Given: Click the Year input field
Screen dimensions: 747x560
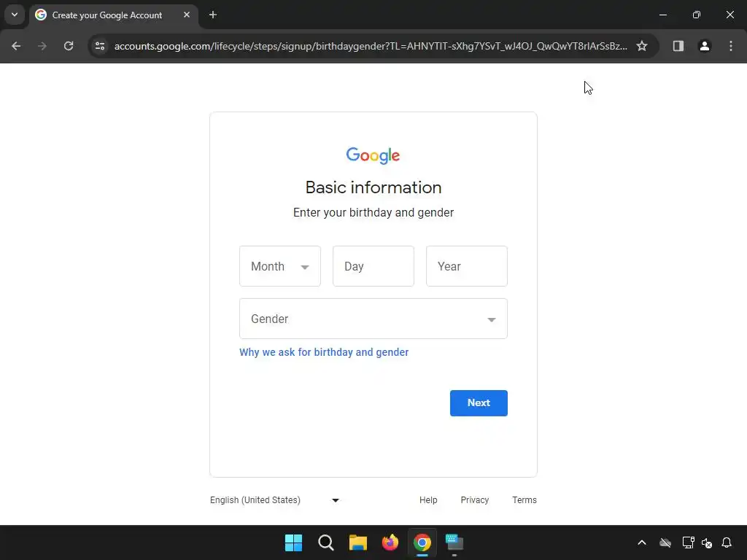Looking at the screenshot, I should [466, 266].
